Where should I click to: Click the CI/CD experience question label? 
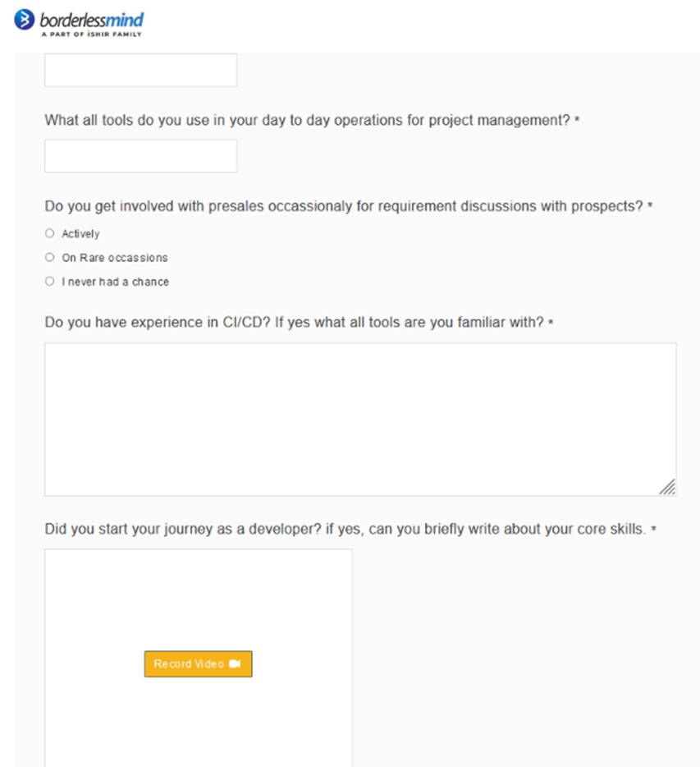click(x=294, y=323)
